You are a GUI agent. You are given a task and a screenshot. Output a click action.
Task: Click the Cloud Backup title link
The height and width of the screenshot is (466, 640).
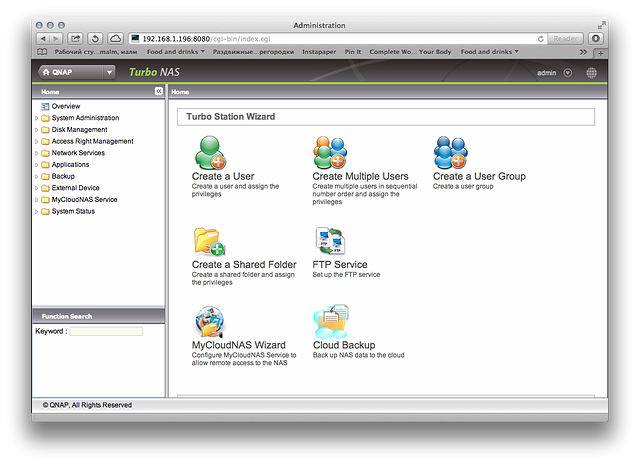click(344, 345)
